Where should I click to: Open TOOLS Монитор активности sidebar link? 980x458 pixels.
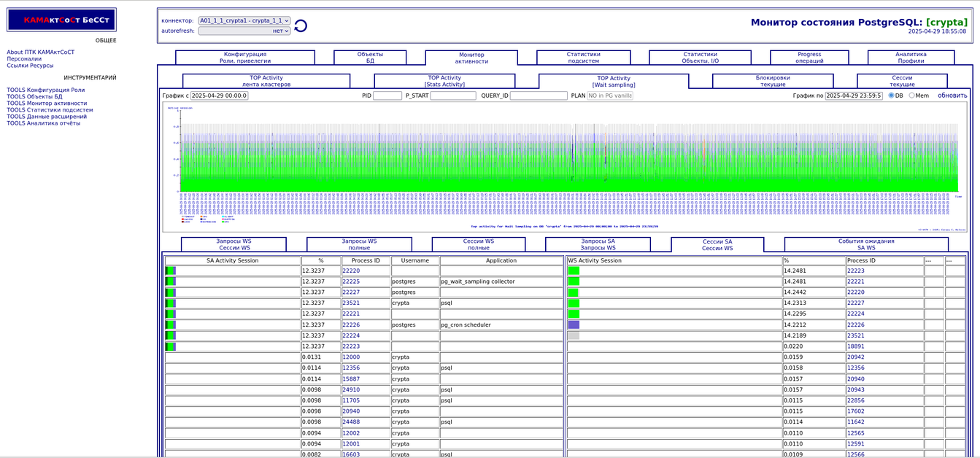(x=47, y=104)
